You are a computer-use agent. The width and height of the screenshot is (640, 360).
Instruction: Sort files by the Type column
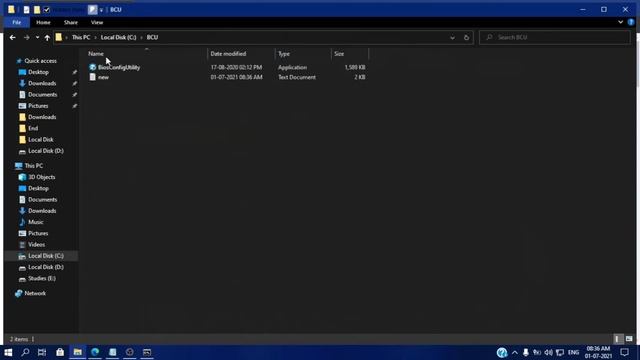pos(284,53)
